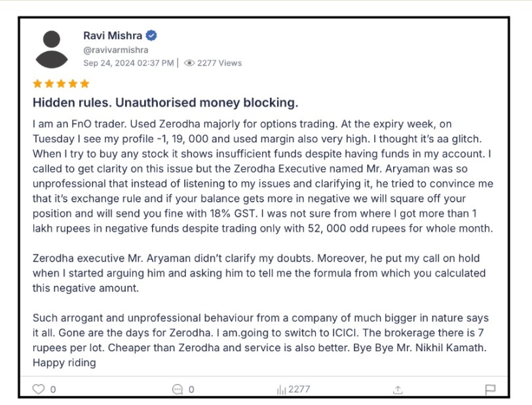The height and width of the screenshot is (405, 532).
Task: Adjust the five-star rating control
Action: tap(60, 83)
